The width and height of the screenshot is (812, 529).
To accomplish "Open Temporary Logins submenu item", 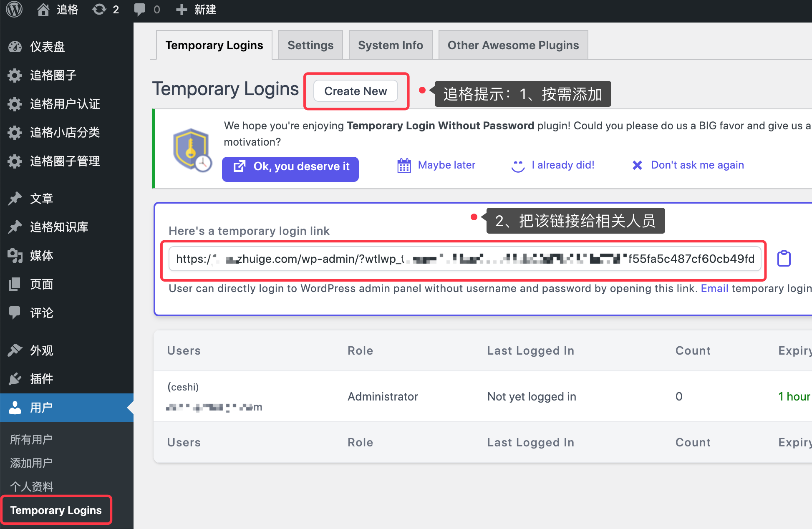I will (56, 510).
